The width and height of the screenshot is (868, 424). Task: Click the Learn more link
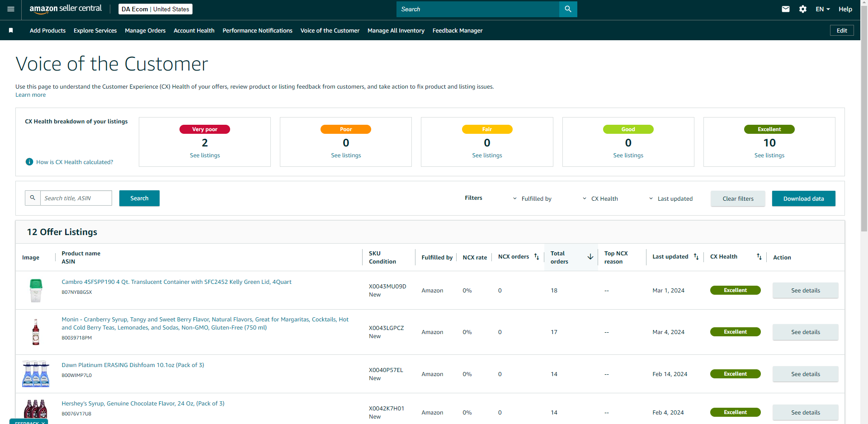pyautogui.click(x=31, y=95)
